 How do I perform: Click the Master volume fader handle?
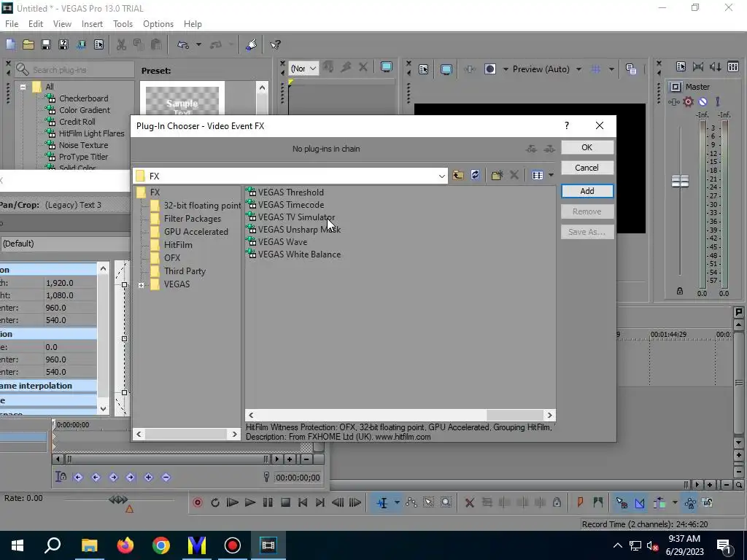pyautogui.click(x=680, y=181)
